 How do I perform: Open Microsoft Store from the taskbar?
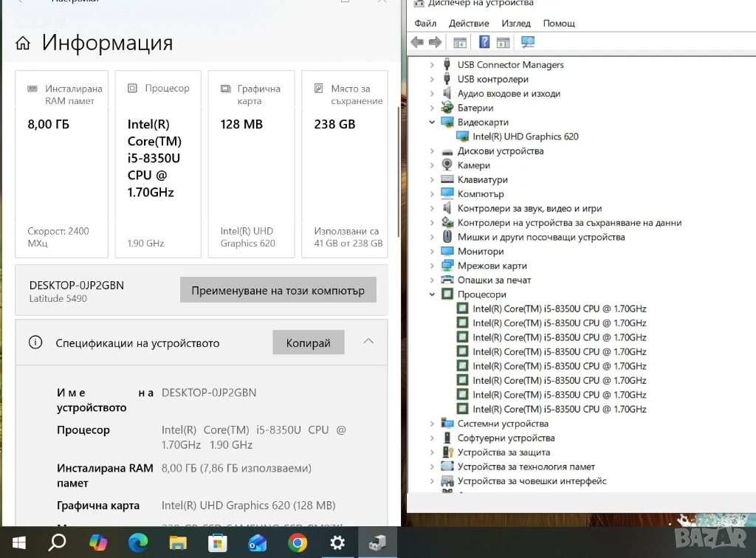coord(218,543)
